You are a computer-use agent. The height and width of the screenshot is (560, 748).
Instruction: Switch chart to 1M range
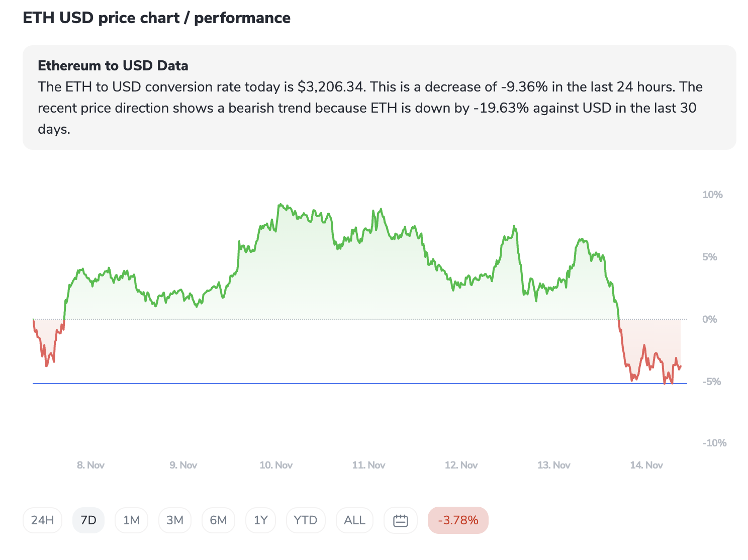coord(131,520)
